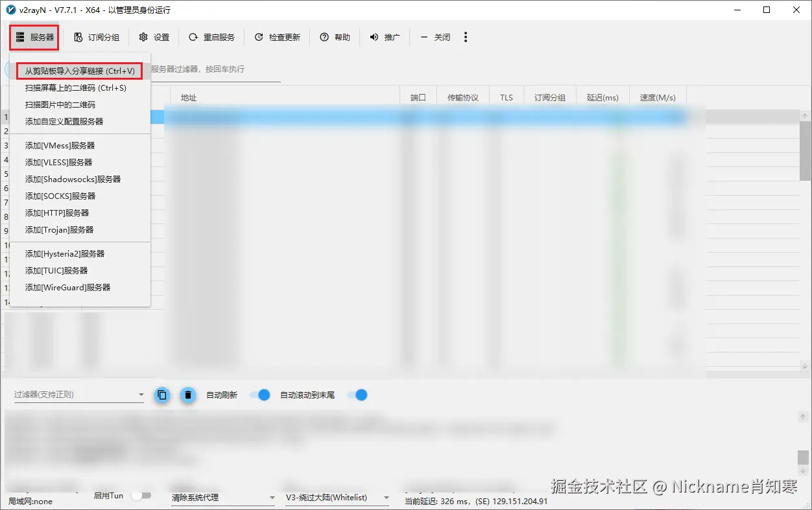Open the 清除系统代理 dropdown
812x510 pixels.
click(224, 498)
